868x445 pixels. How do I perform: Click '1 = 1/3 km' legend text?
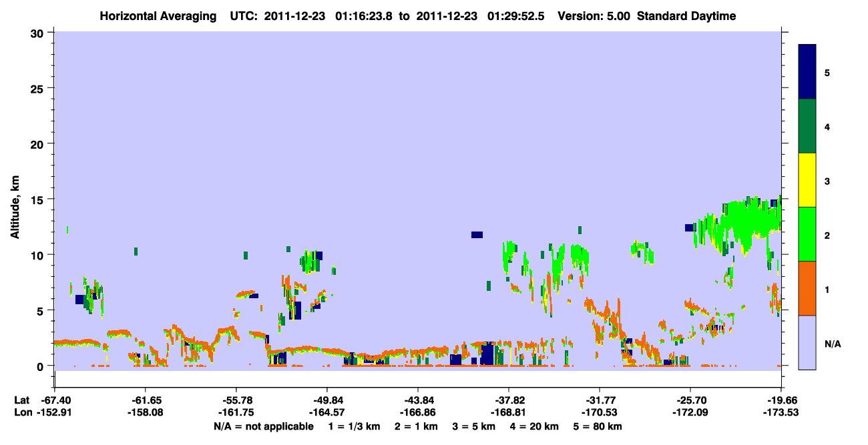coord(356,426)
